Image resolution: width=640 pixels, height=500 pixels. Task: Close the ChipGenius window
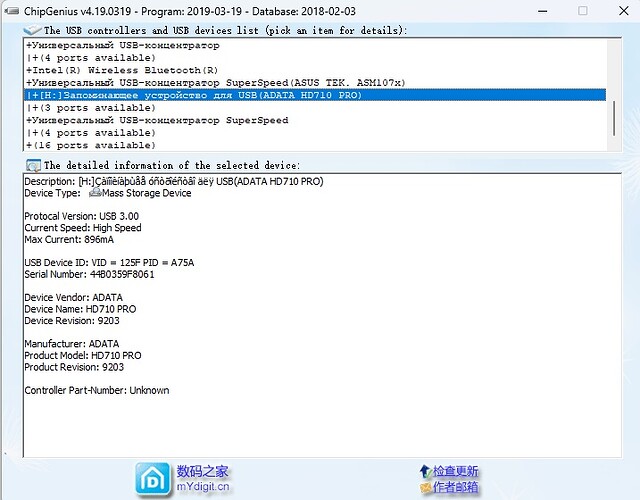tap(624, 11)
